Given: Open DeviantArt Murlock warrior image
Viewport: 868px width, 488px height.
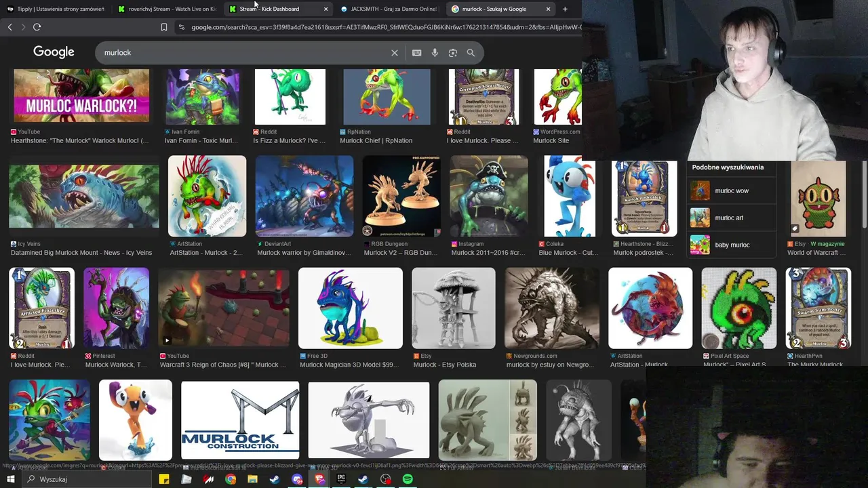Looking at the screenshot, I should [x=304, y=196].
